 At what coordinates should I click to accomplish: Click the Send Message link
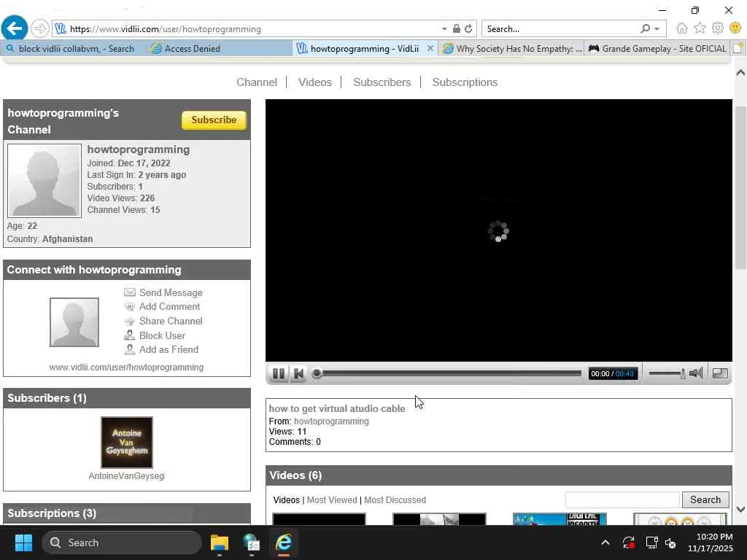point(171,292)
